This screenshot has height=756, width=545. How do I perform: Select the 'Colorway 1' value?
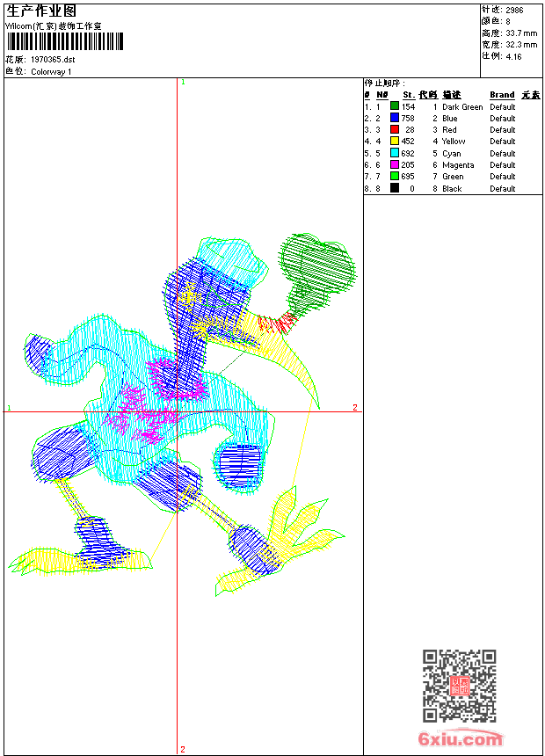51,72
